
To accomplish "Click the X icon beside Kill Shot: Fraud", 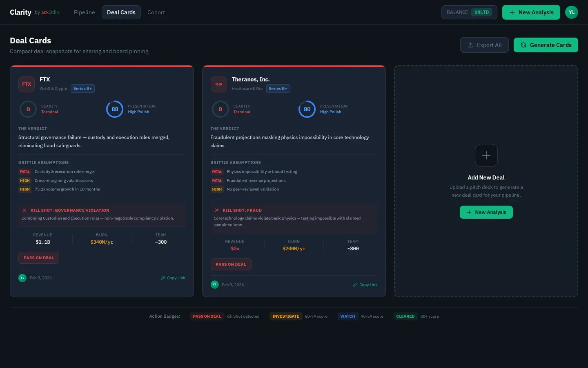I will (x=216, y=210).
